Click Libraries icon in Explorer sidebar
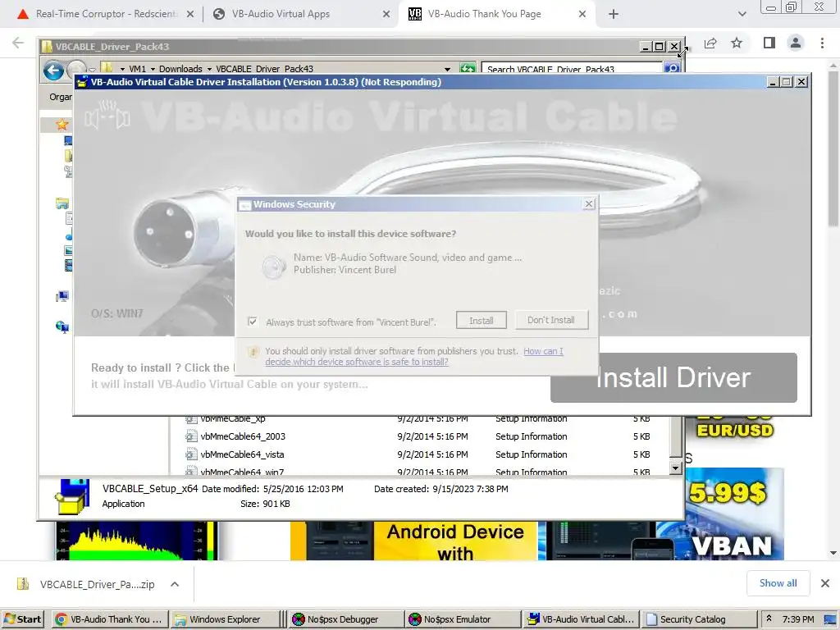 (x=62, y=203)
